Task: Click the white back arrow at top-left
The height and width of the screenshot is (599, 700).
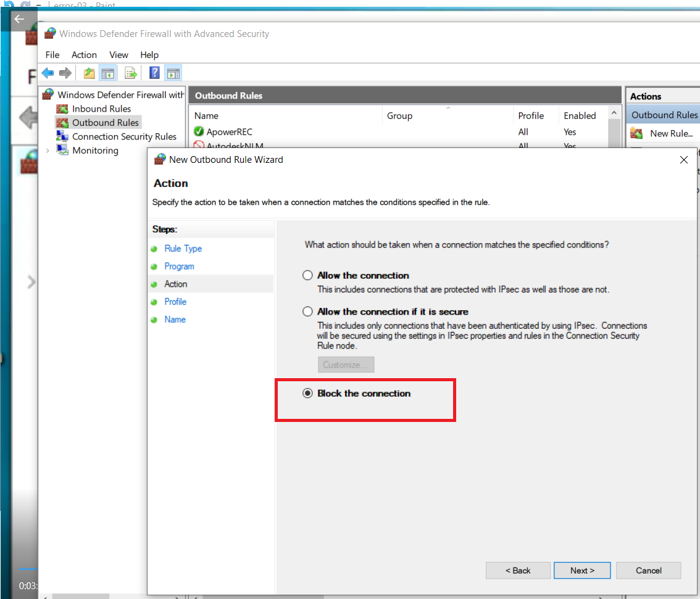Action: [19, 19]
